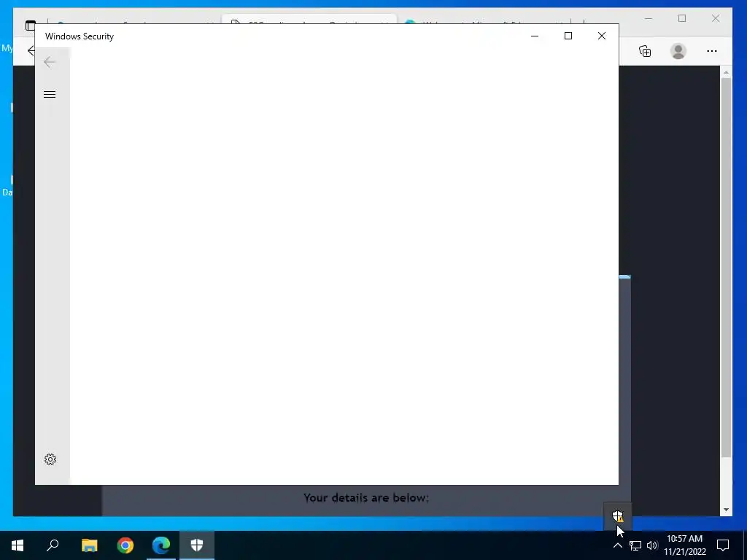Click Edge page vertical scrollbar thumb

tap(726, 267)
